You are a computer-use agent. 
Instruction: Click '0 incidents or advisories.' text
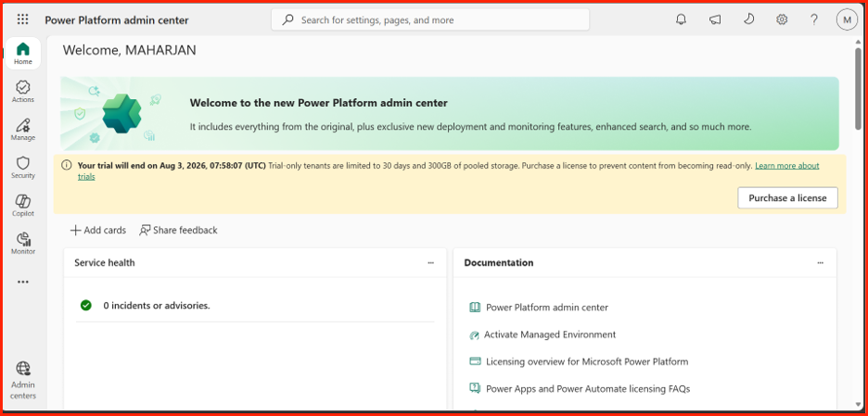coord(157,306)
